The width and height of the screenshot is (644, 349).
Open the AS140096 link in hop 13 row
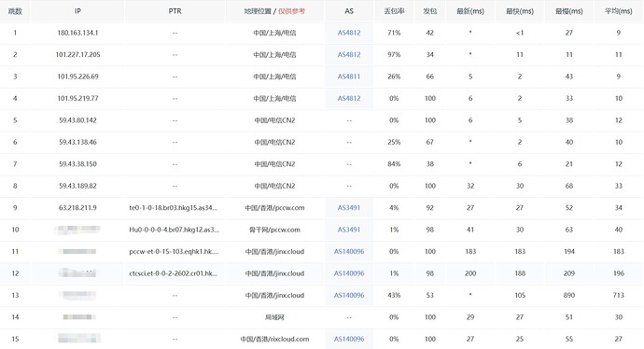pos(349,295)
